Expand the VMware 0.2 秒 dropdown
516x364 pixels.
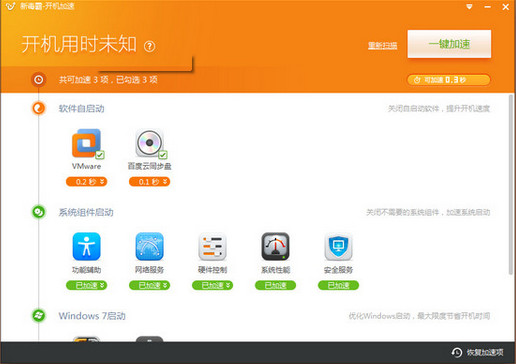click(x=86, y=182)
